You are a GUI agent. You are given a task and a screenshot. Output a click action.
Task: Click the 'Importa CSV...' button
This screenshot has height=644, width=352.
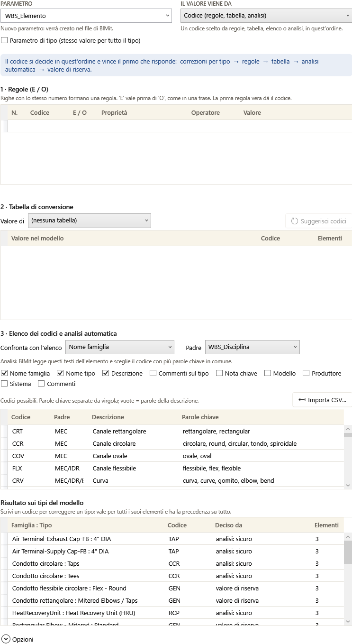click(x=322, y=400)
